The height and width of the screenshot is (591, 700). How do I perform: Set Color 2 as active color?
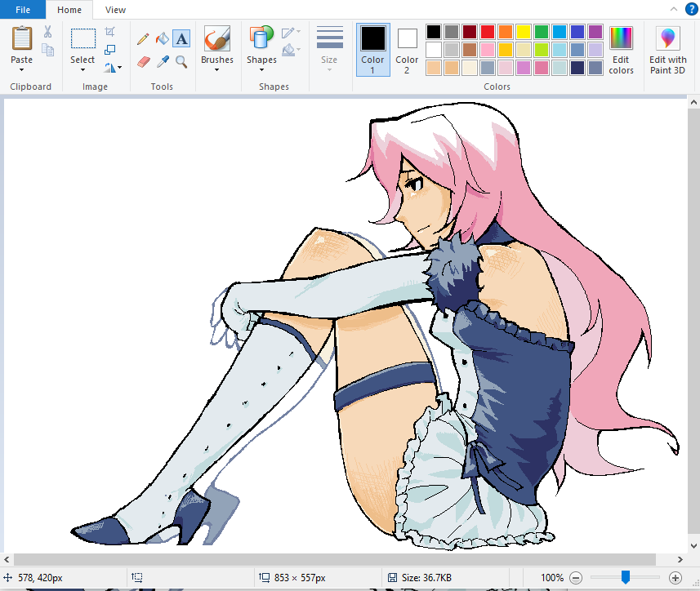(407, 48)
